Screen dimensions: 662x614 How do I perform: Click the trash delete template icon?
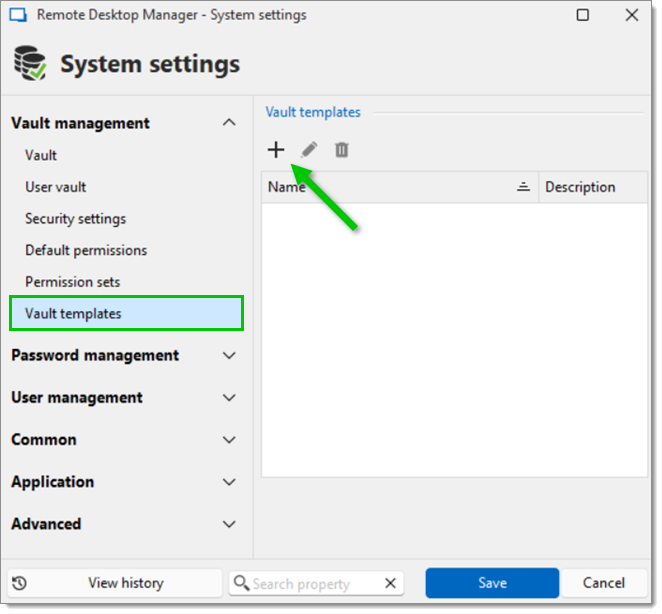[341, 150]
